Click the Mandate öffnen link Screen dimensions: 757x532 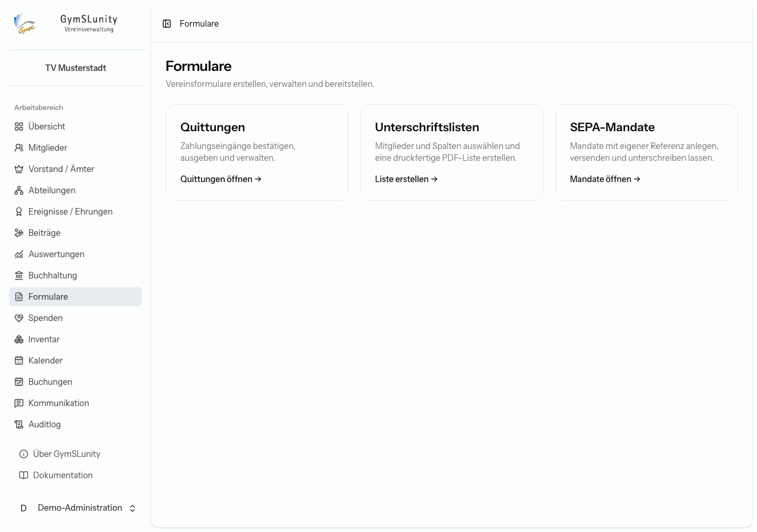[x=605, y=179]
